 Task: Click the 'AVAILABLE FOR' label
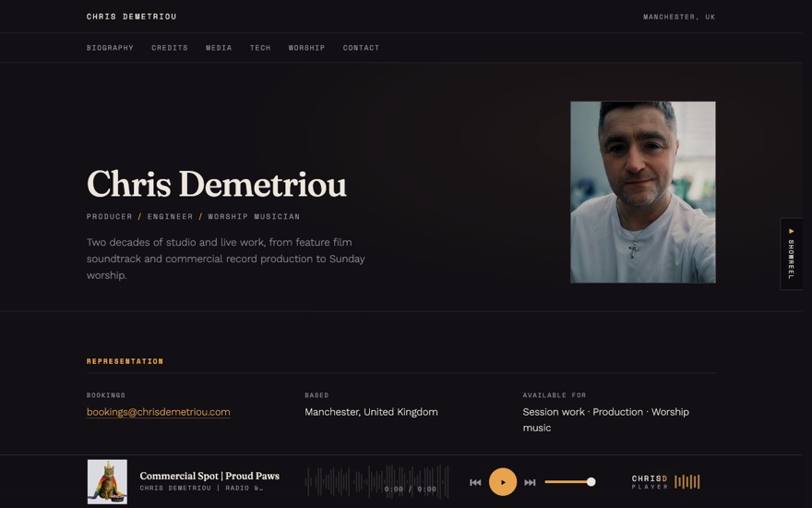555,395
